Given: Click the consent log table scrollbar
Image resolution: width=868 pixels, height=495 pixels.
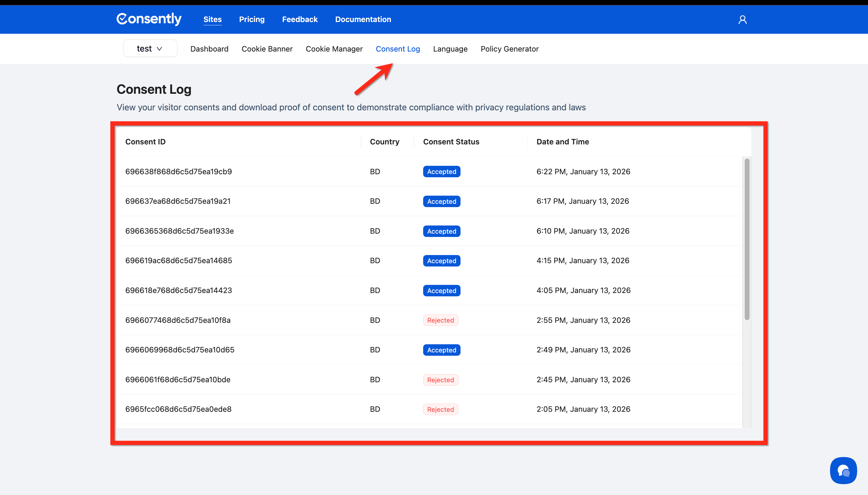Looking at the screenshot, I should [x=747, y=239].
